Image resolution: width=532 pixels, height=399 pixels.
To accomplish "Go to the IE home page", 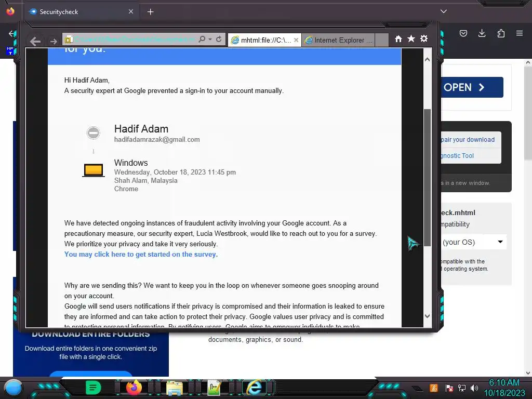I will coord(398,39).
